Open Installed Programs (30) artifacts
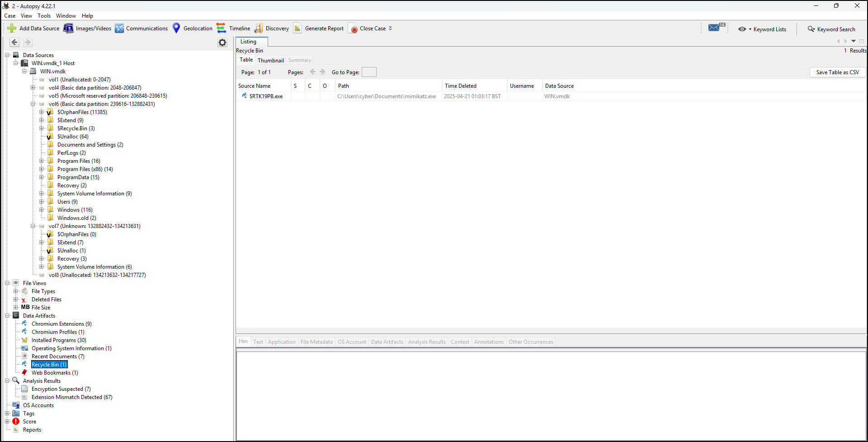The image size is (868, 442). (59, 340)
